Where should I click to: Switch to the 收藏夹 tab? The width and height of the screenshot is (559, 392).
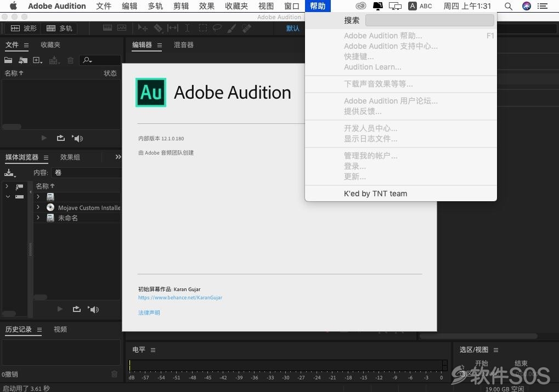click(x=50, y=45)
